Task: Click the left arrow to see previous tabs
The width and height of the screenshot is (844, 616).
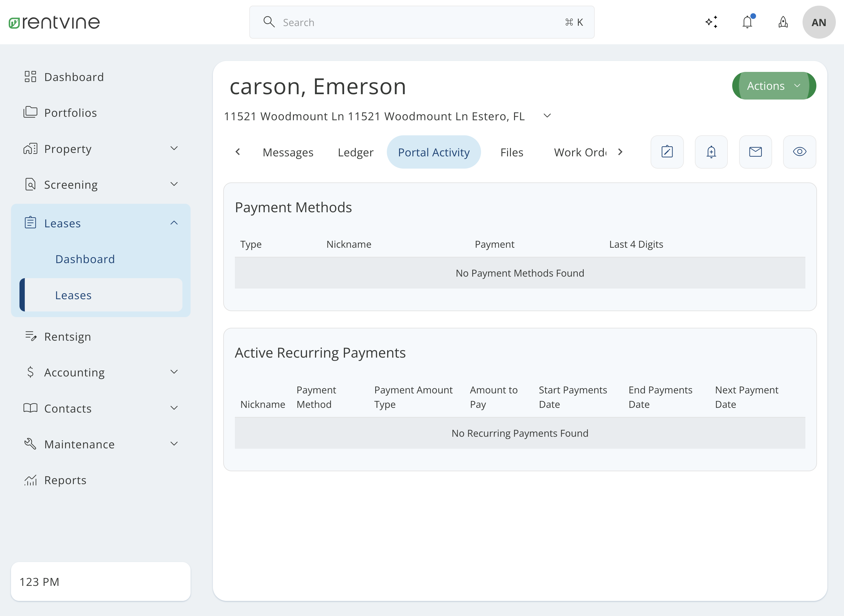Action: (x=239, y=152)
